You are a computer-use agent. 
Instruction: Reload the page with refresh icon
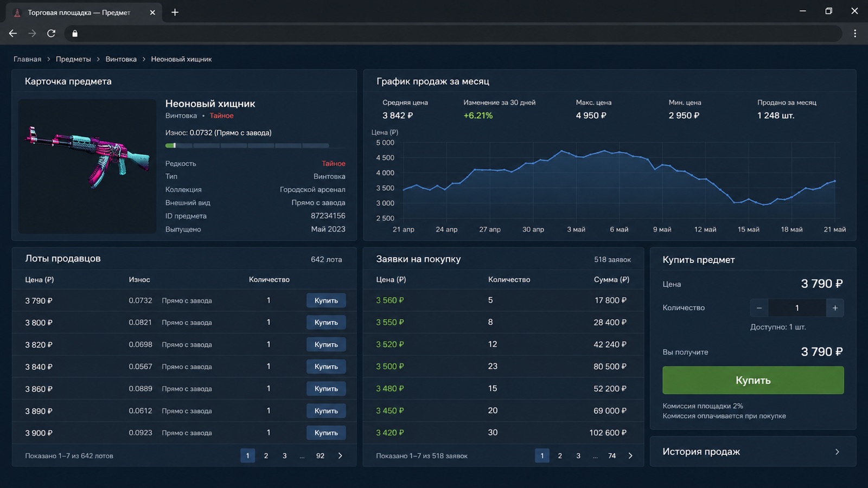click(x=51, y=34)
